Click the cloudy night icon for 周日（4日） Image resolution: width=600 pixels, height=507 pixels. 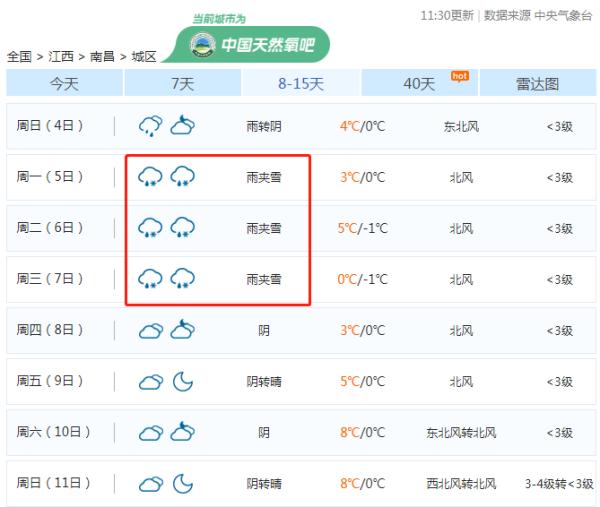coord(183,125)
